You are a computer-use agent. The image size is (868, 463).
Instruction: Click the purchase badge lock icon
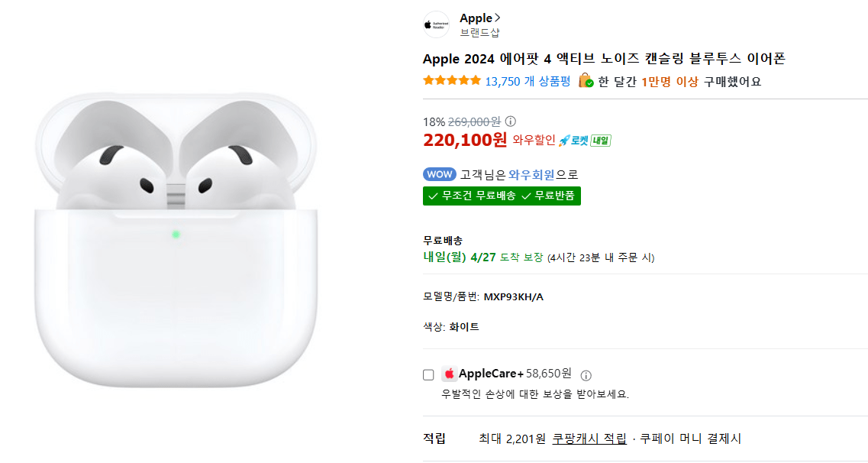tap(584, 79)
